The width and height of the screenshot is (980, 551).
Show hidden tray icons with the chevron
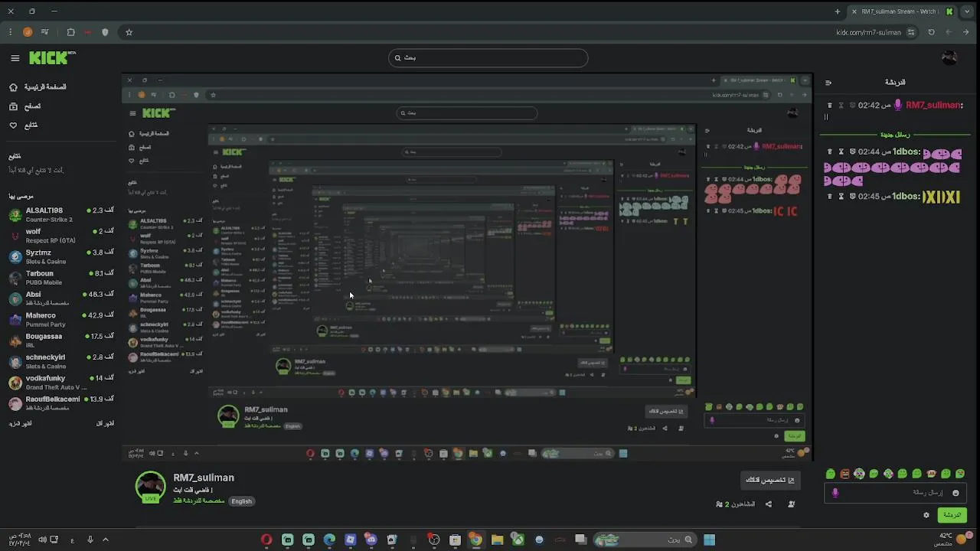(106, 540)
